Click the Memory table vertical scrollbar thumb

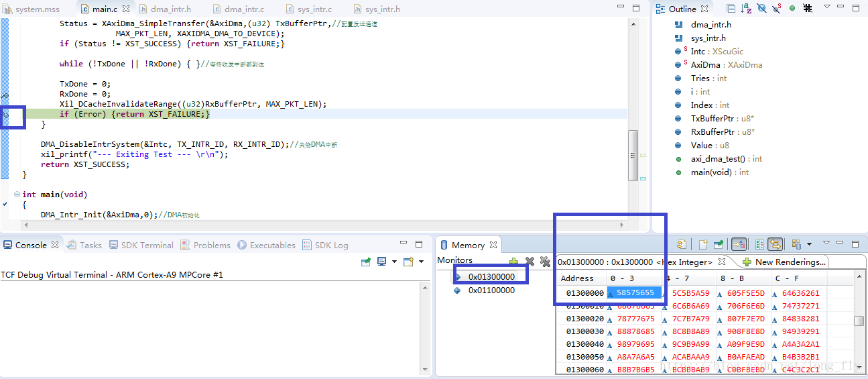coord(859,320)
